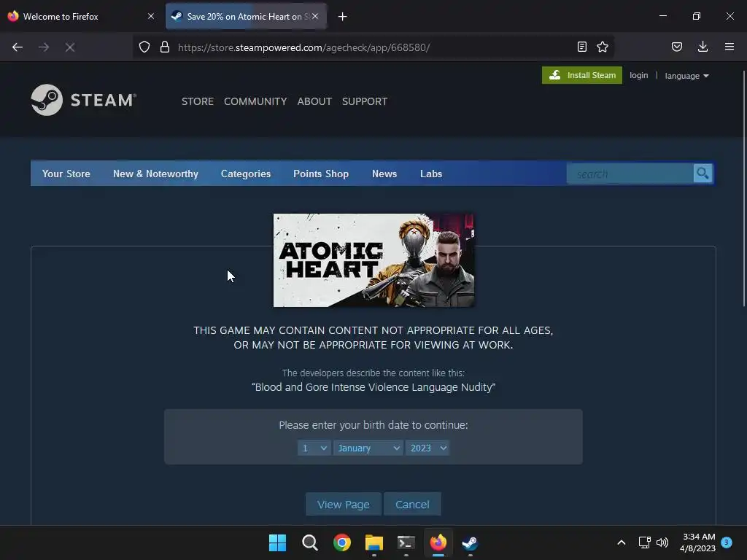Image resolution: width=747 pixels, height=560 pixels.
Task: Open the Windows Start menu
Action: [x=278, y=542]
